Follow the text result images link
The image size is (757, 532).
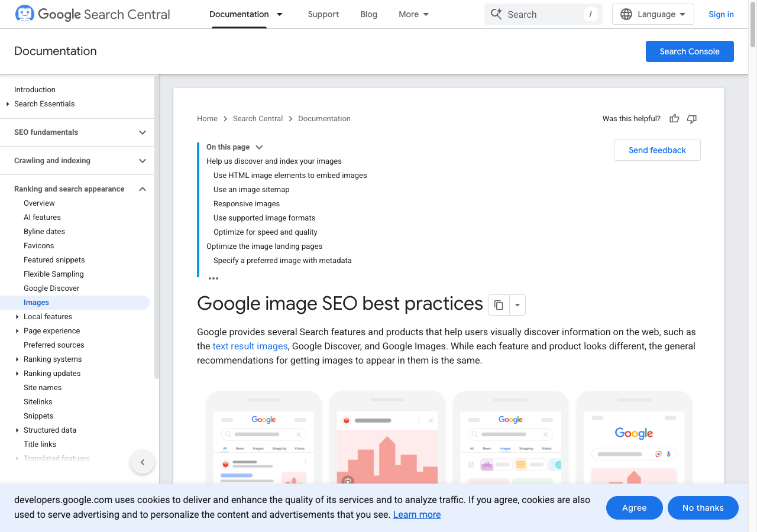pyautogui.click(x=250, y=346)
